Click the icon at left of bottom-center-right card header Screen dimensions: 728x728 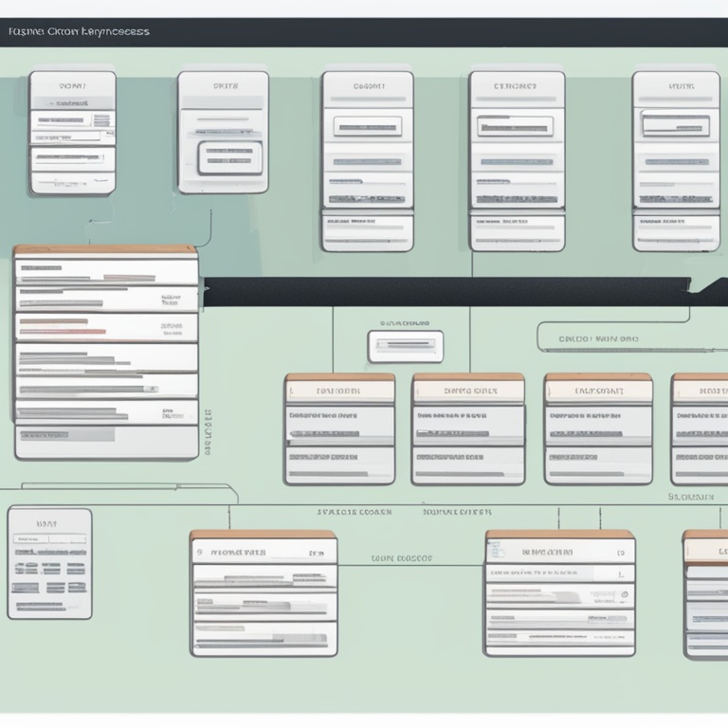click(x=495, y=551)
